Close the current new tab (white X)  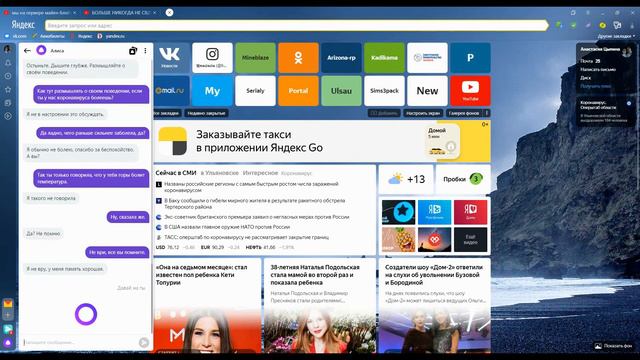coord(169,13)
